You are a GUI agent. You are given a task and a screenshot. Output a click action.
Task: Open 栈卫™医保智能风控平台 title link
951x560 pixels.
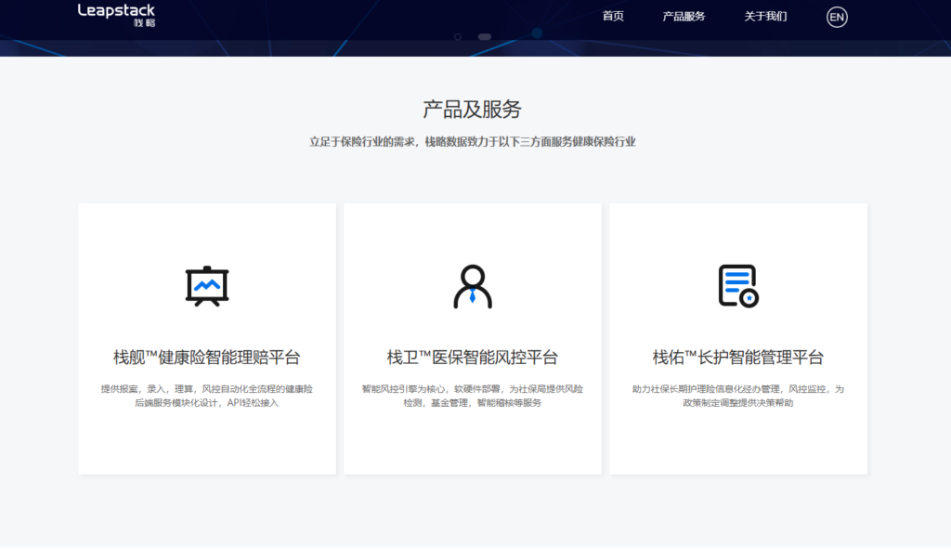[473, 358]
